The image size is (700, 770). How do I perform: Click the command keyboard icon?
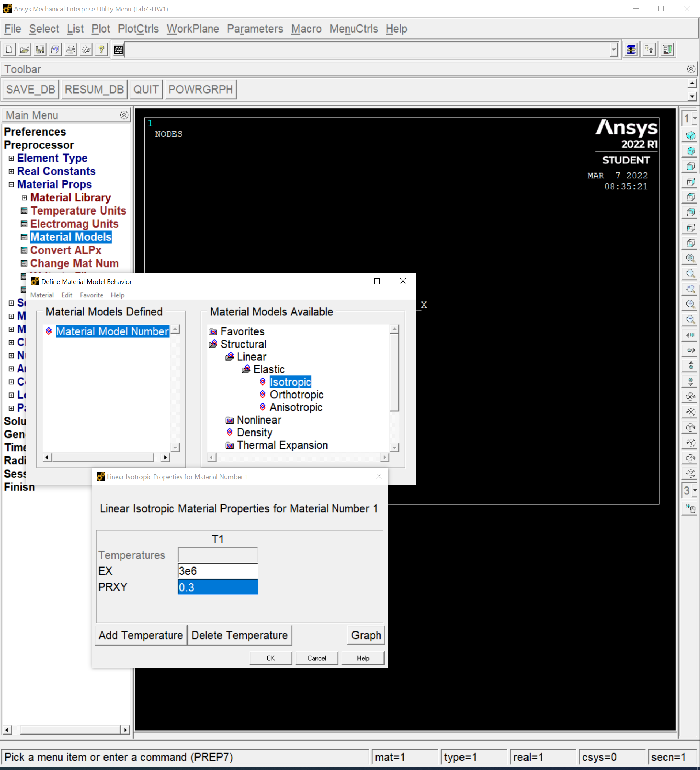pyautogui.click(x=118, y=50)
